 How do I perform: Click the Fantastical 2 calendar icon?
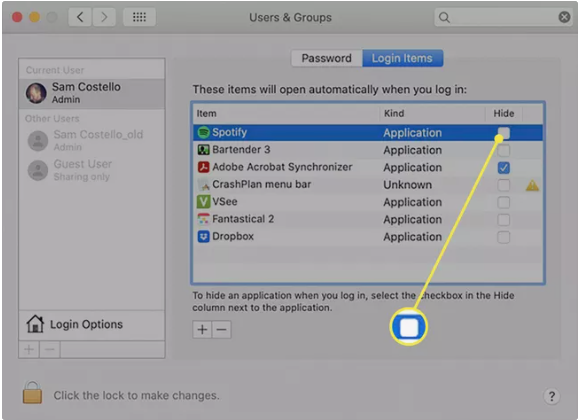coord(203,219)
